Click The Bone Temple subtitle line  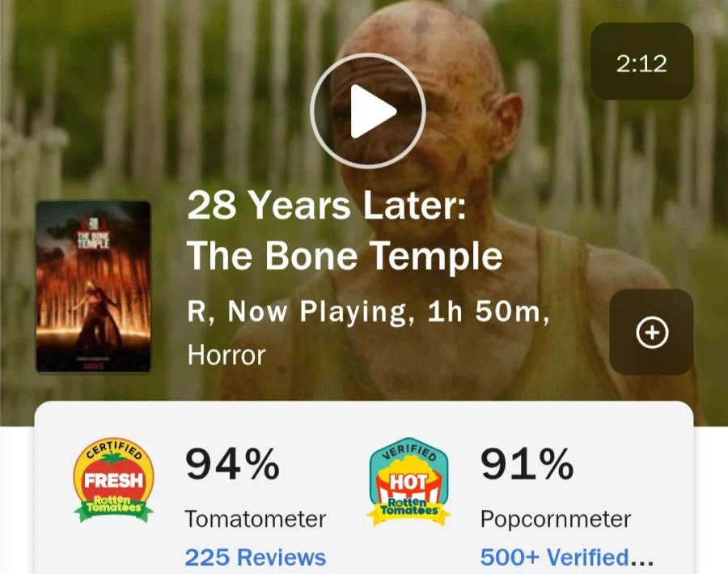[345, 257]
